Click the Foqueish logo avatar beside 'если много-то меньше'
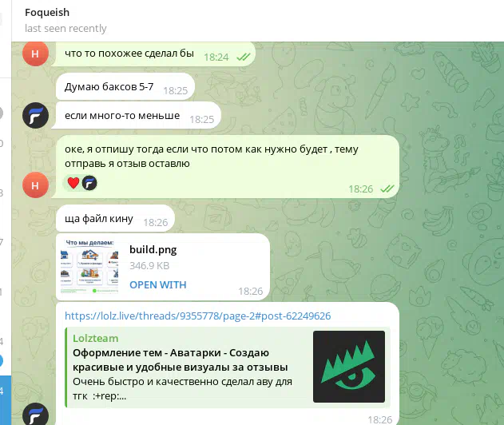Viewport: 504px width, 425px height. pos(35,115)
